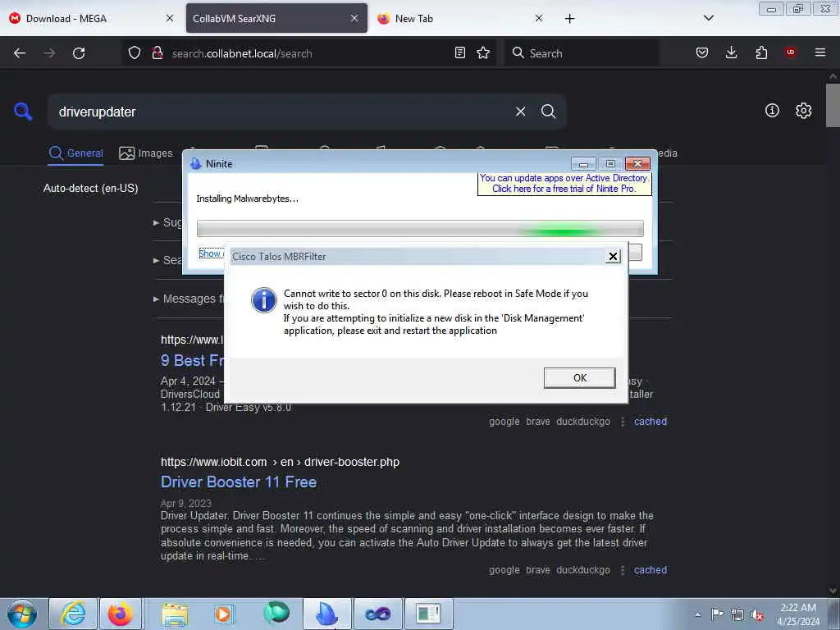Click the address bar URL field

(x=308, y=53)
